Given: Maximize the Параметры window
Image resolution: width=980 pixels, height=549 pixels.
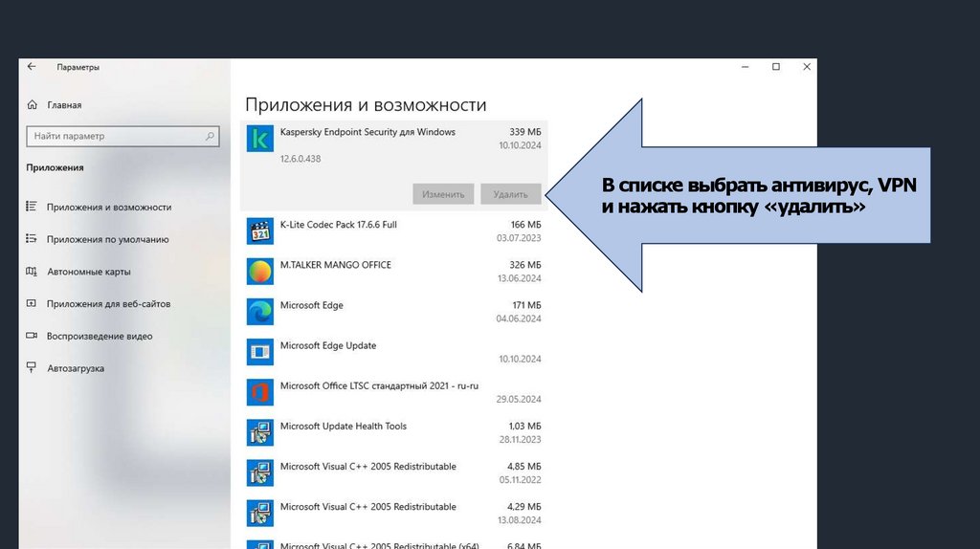Looking at the screenshot, I should coord(775,67).
